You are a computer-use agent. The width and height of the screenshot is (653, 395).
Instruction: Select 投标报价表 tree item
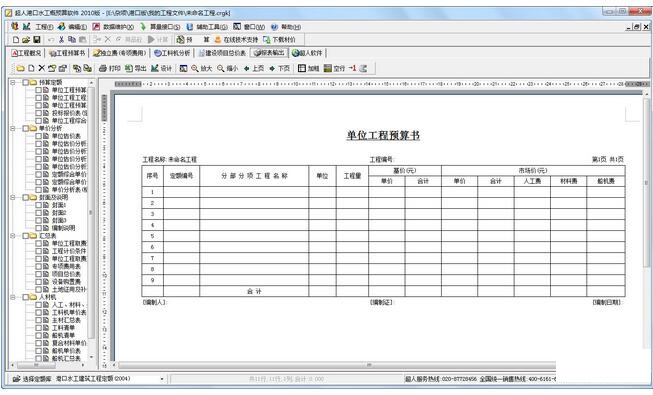(x=69, y=113)
